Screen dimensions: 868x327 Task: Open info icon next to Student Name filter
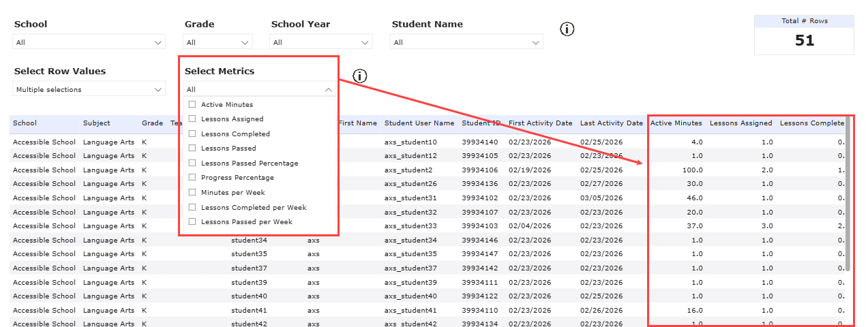click(567, 29)
